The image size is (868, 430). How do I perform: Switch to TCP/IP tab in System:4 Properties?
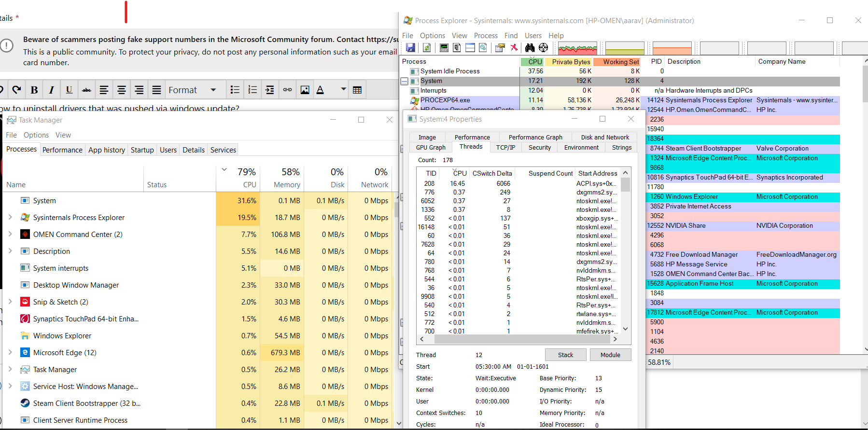(505, 148)
